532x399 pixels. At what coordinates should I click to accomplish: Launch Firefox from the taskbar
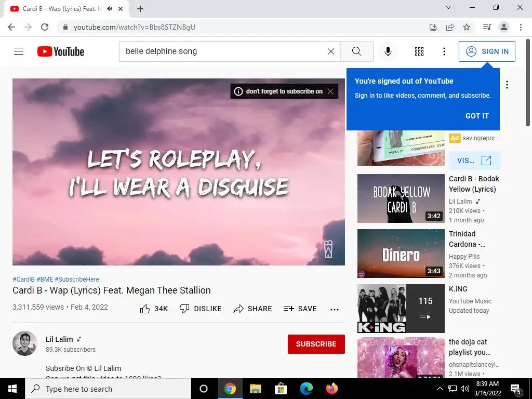332,389
